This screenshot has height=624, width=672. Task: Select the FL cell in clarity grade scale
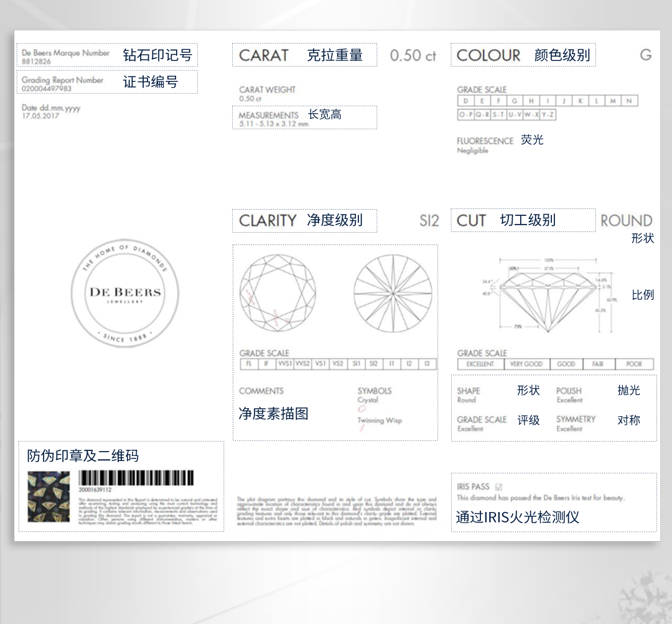click(249, 363)
